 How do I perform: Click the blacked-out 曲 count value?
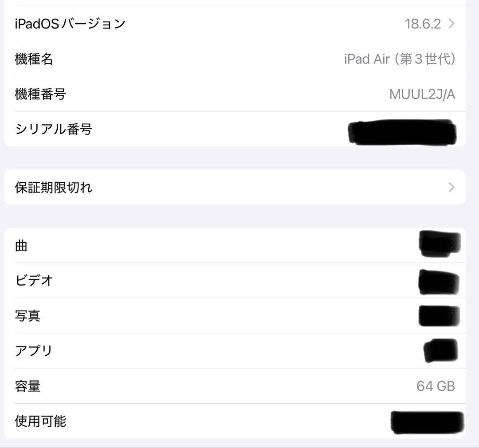click(x=438, y=245)
